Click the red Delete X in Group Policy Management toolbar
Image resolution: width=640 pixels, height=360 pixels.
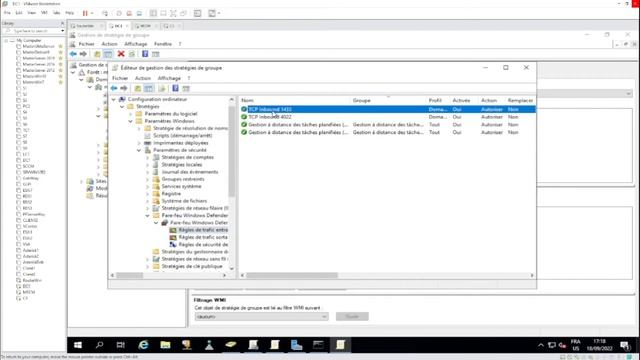[x=121, y=54]
